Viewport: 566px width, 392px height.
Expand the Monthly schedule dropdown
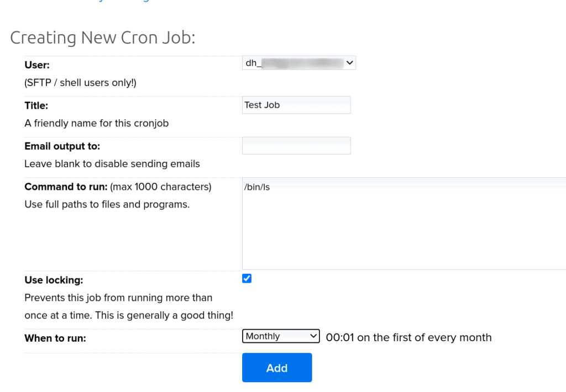pos(281,336)
